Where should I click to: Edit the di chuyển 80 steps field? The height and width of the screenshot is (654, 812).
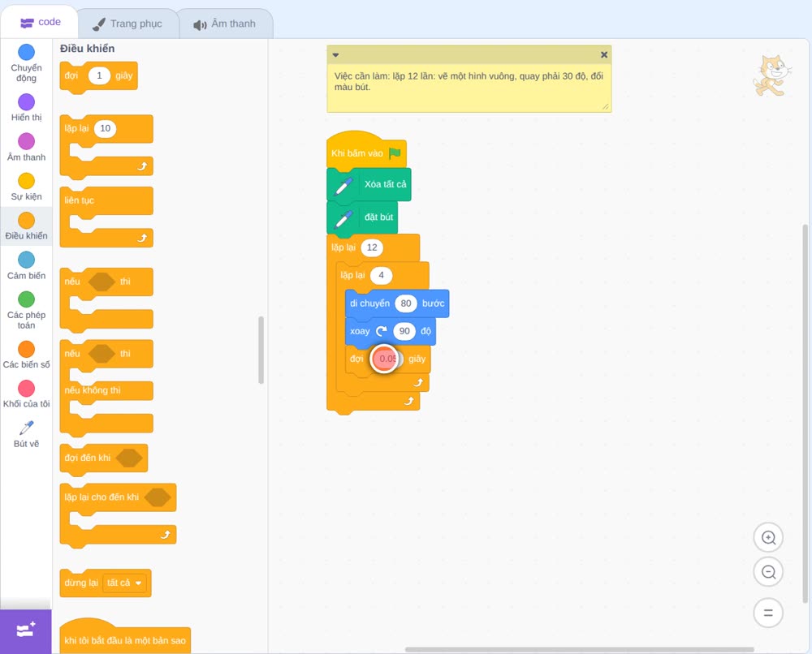pyautogui.click(x=406, y=303)
